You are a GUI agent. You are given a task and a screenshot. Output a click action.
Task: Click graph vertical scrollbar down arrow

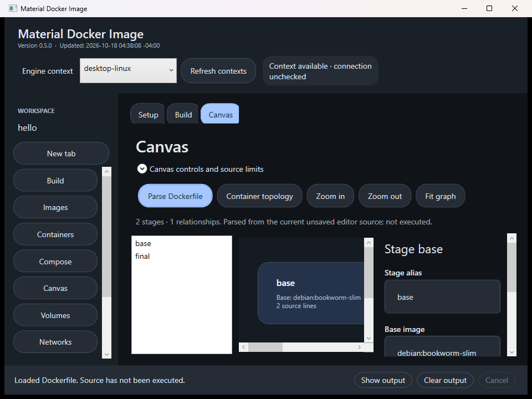click(x=369, y=338)
